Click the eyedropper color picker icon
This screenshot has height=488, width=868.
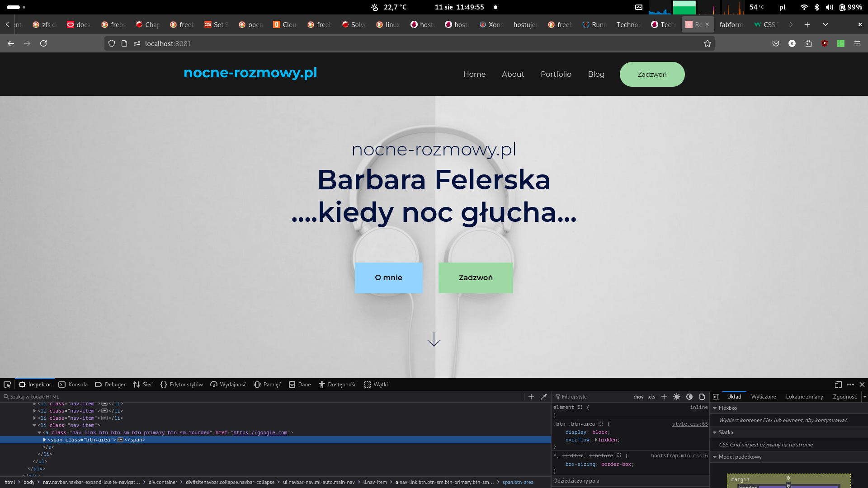pyautogui.click(x=544, y=397)
